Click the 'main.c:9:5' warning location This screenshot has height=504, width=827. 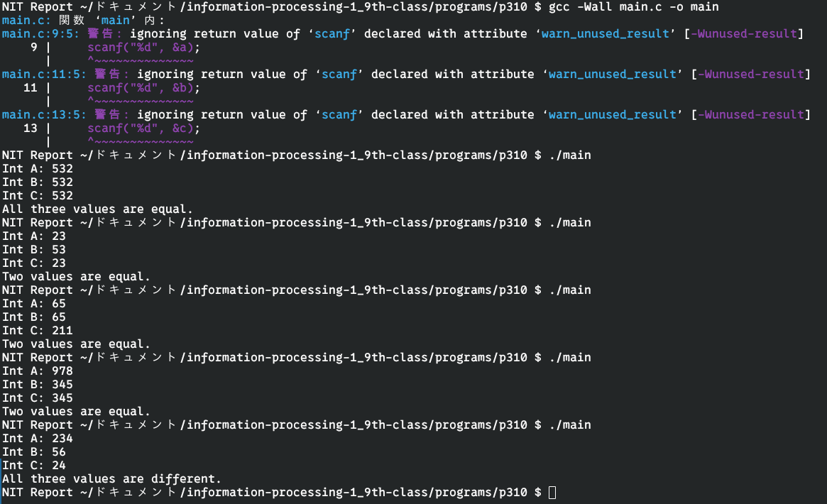(41, 33)
